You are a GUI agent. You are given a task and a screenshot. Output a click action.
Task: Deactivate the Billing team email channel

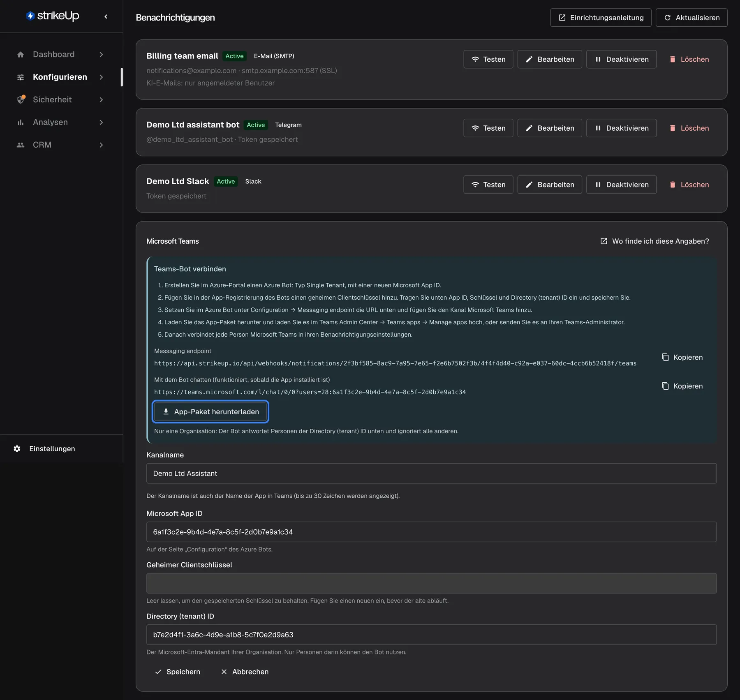pos(621,59)
